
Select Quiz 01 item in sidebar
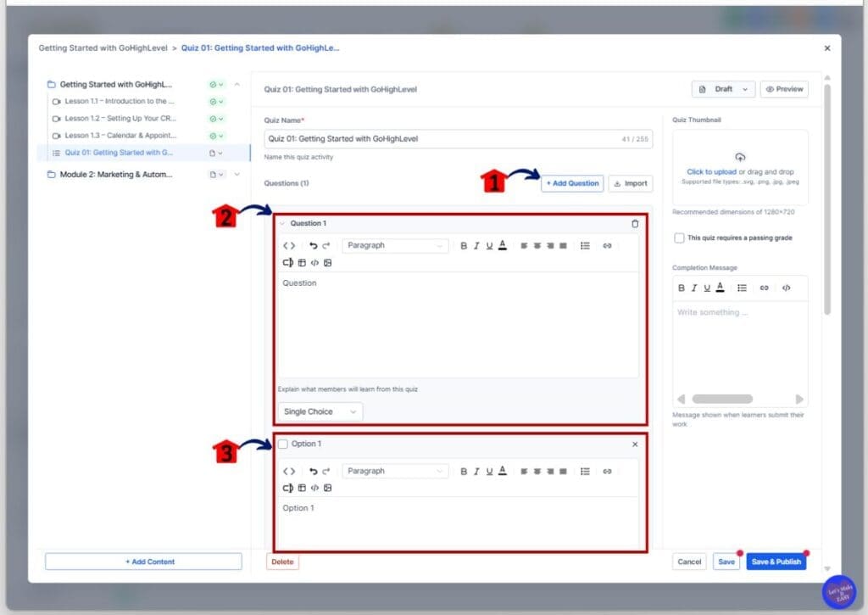pyautogui.click(x=143, y=153)
